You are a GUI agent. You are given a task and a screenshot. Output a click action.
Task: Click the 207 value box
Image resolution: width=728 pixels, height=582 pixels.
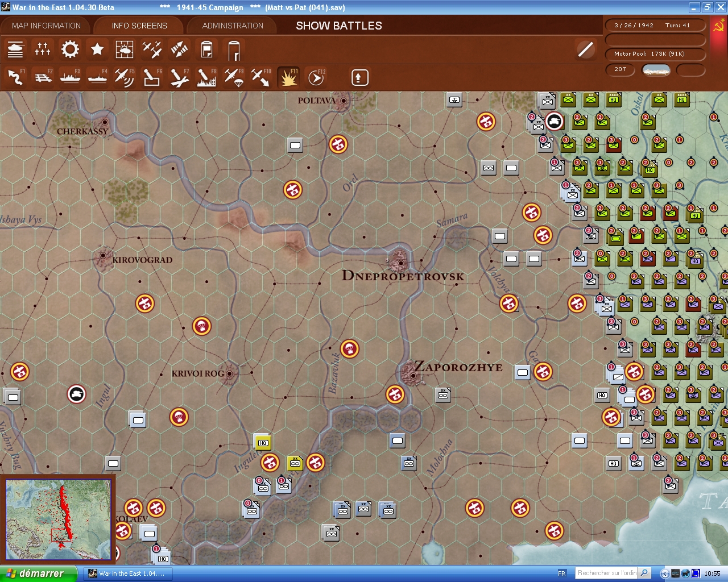pos(621,69)
